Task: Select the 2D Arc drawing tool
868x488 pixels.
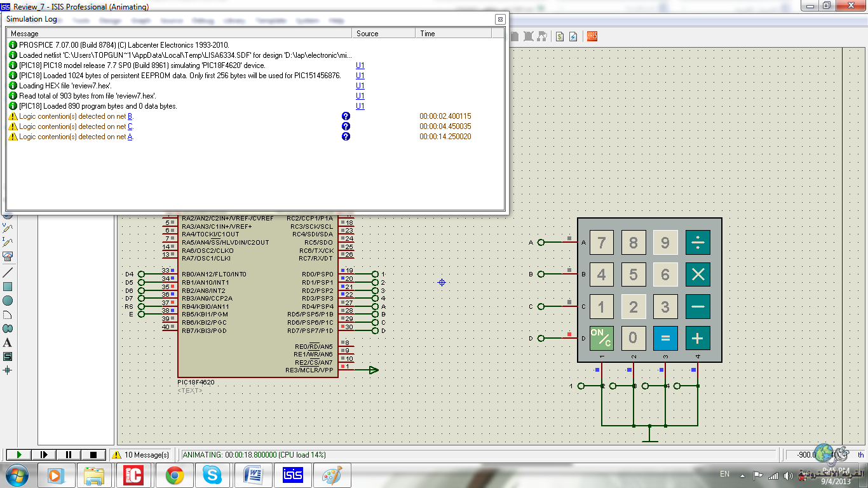Action: [x=8, y=315]
